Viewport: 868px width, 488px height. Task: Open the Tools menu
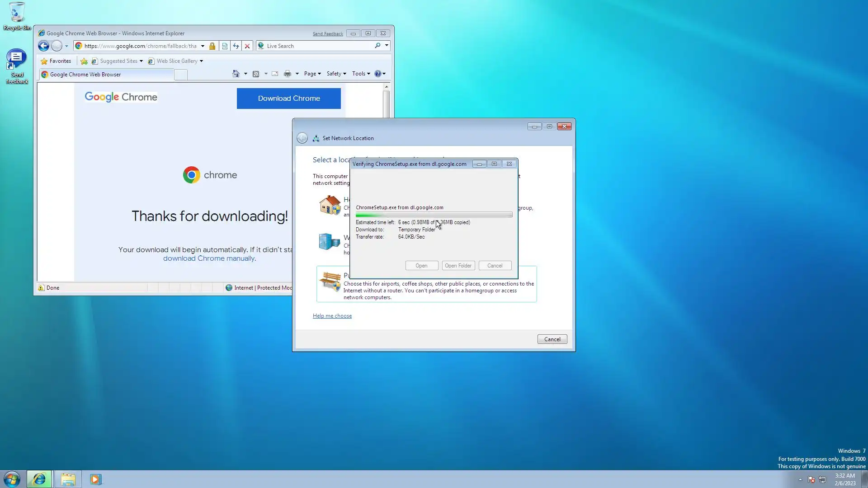pyautogui.click(x=361, y=74)
